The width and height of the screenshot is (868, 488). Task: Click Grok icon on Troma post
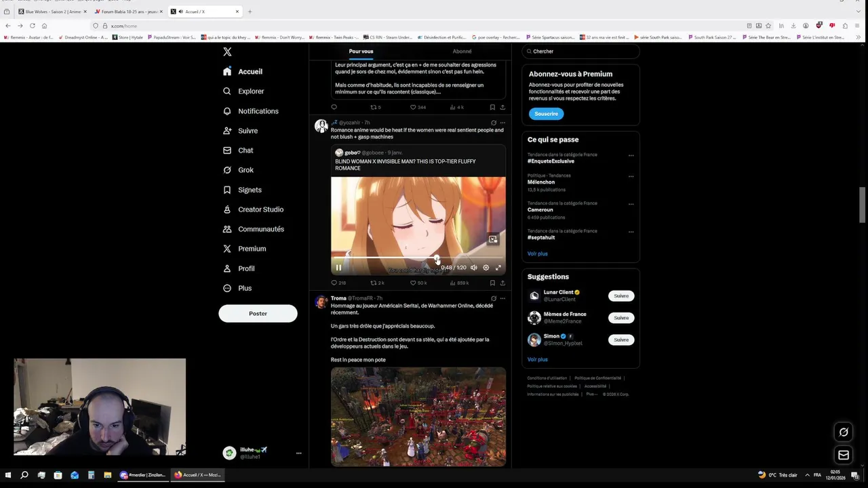[493, 298]
